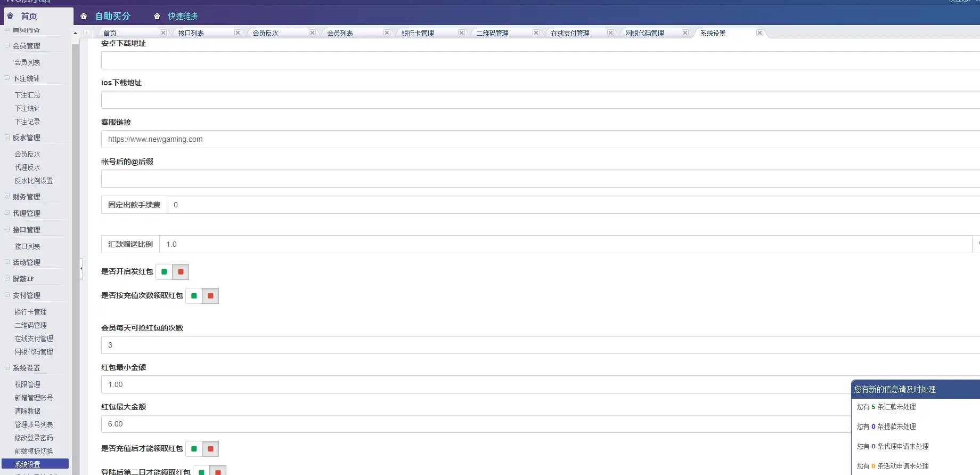980x475 pixels.
Task: Open 修改登录密码 in the sidebar
Action: [x=34, y=438]
